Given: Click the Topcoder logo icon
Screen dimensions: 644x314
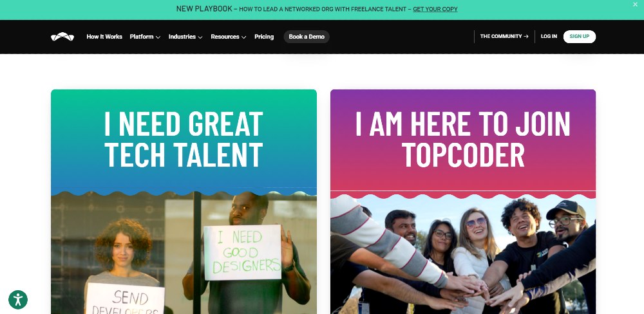Looking at the screenshot, I should point(62,37).
